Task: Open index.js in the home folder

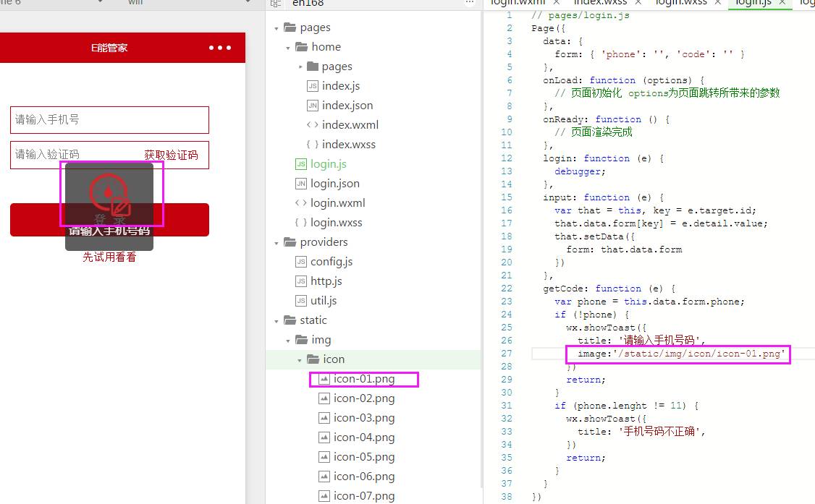Action: point(340,85)
